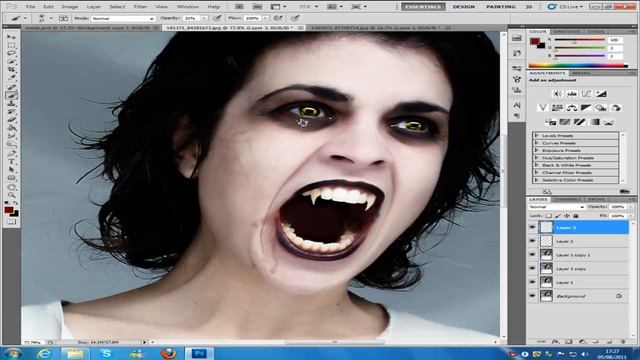Toggle the brush panel icon in options bar
The width and height of the screenshot is (640, 360).
point(63,18)
